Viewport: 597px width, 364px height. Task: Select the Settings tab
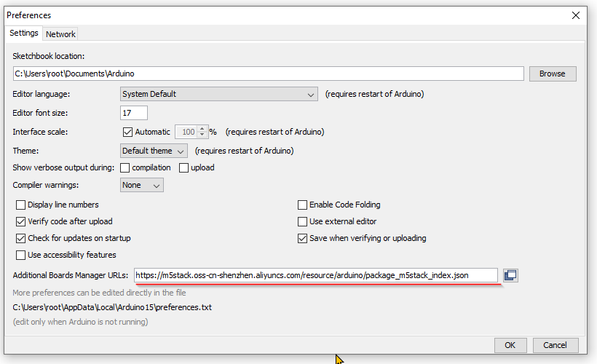[x=23, y=33]
